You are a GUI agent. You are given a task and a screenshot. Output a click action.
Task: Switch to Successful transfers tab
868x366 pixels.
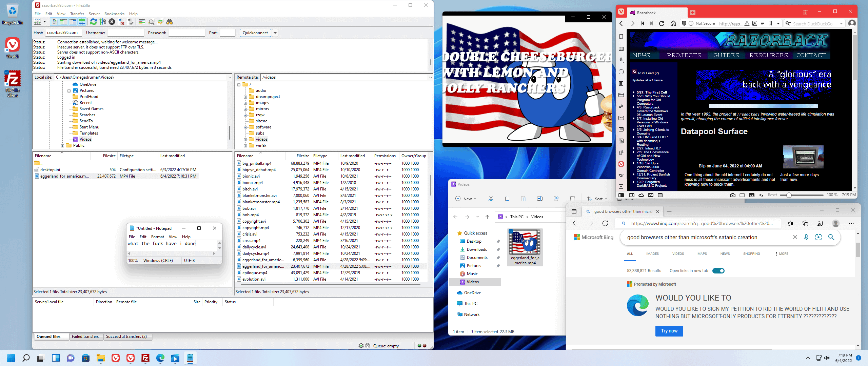click(126, 337)
